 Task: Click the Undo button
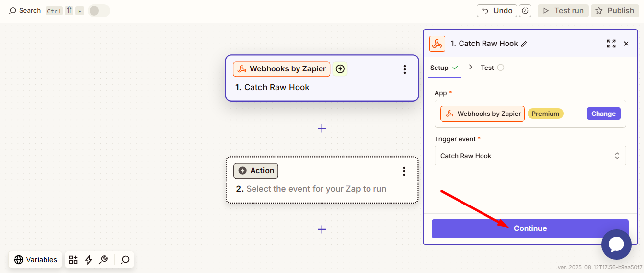pyautogui.click(x=497, y=11)
